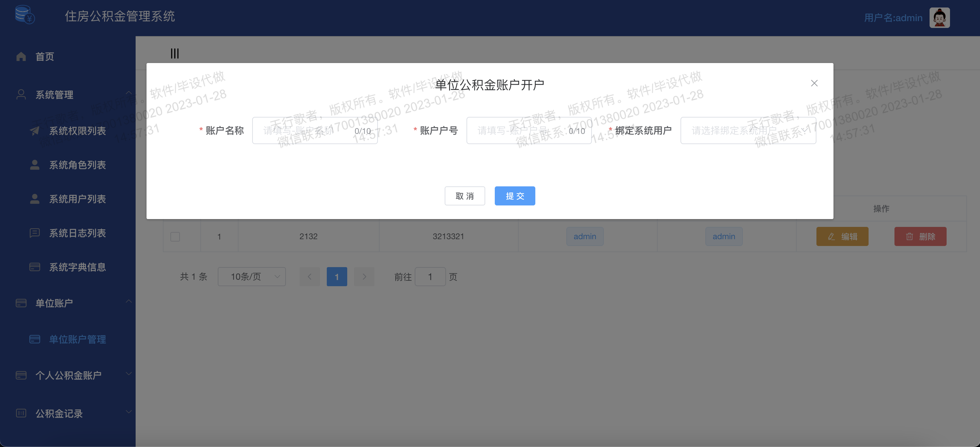980x447 pixels.
Task: Expand the 个人公积金账户 menu chevron
Action: (x=128, y=373)
